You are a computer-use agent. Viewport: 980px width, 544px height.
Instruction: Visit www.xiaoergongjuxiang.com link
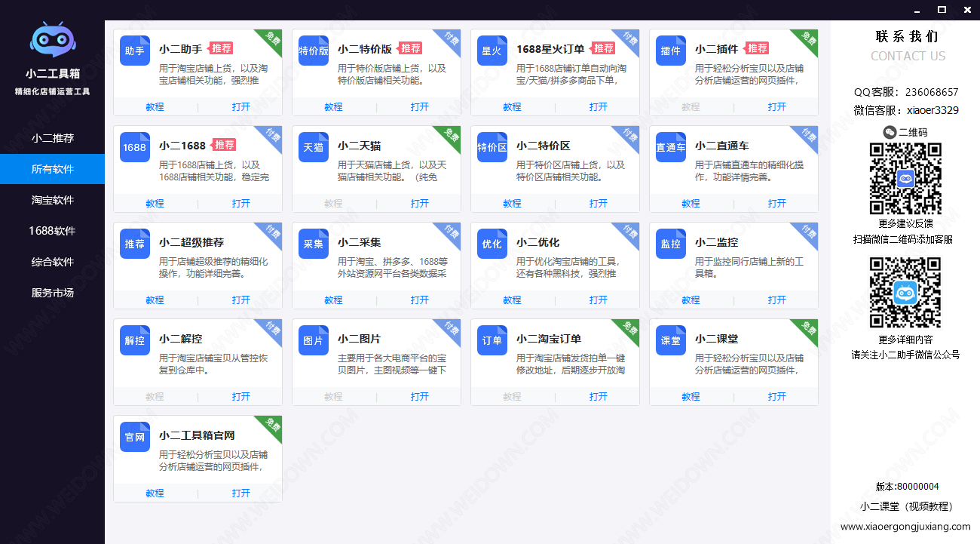tap(905, 527)
